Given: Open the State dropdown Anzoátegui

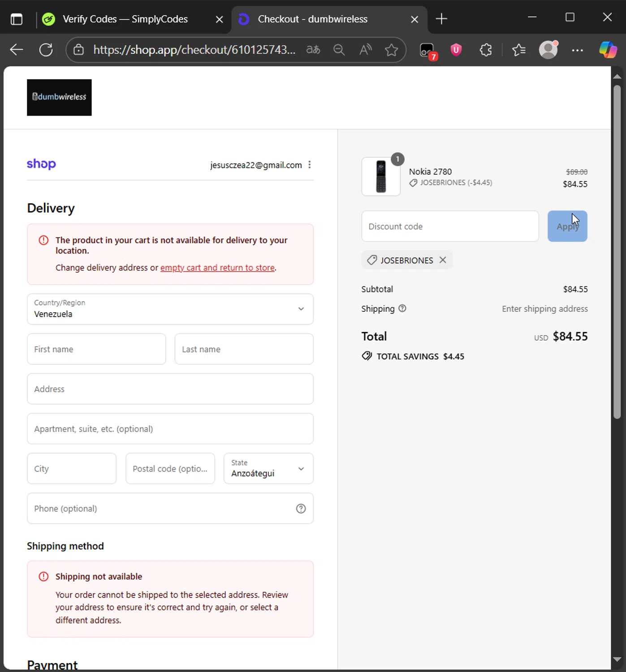Looking at the screenshot, I should tap(268, 469).
